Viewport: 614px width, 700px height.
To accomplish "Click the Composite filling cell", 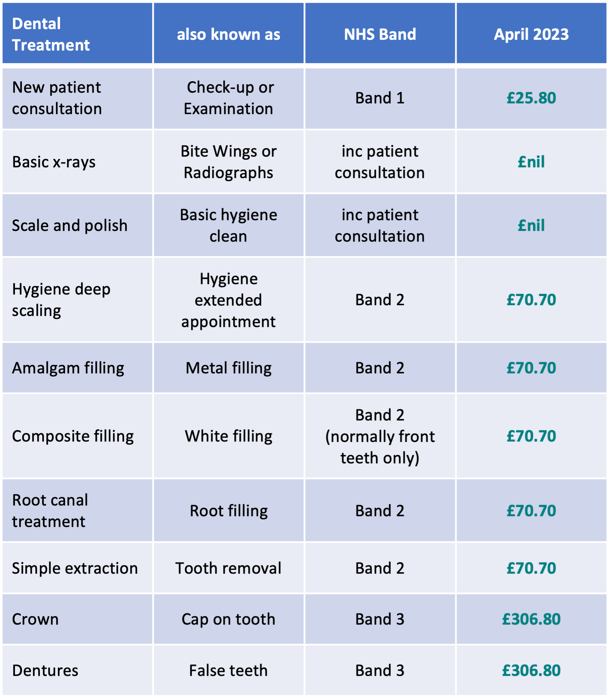I will tap(77, 436).
